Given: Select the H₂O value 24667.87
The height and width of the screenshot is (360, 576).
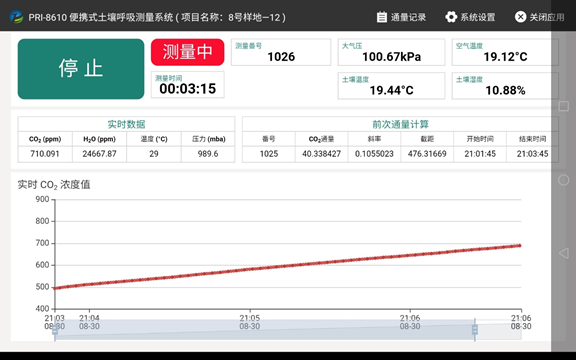Looking at the screenshot, I should coord(99,154).
